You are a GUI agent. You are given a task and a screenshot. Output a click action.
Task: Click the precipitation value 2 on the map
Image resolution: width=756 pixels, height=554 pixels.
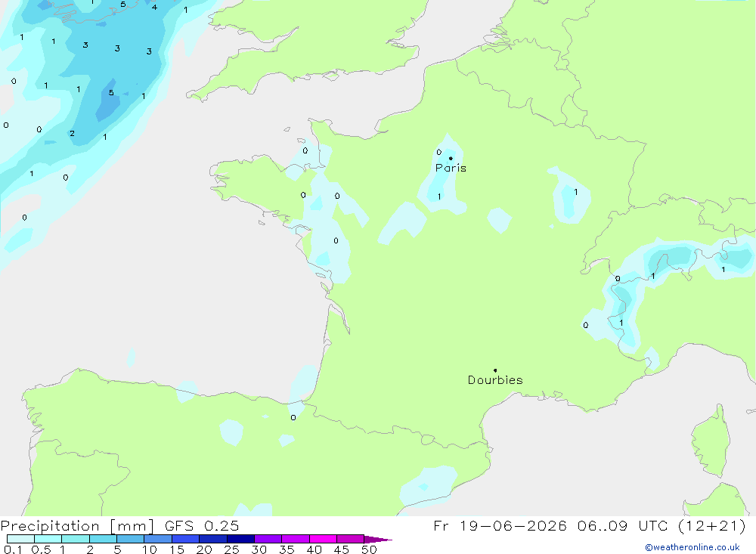click(72, 134)
